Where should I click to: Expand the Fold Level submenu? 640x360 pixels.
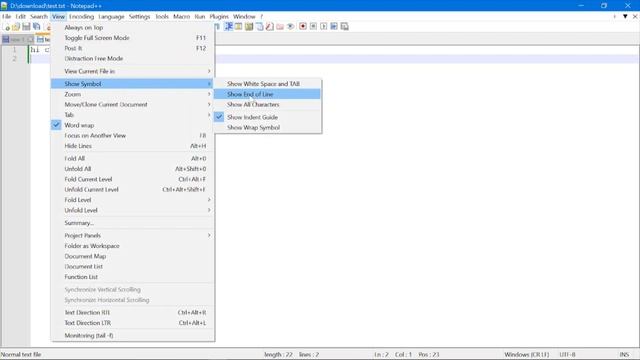pos(133,200)
